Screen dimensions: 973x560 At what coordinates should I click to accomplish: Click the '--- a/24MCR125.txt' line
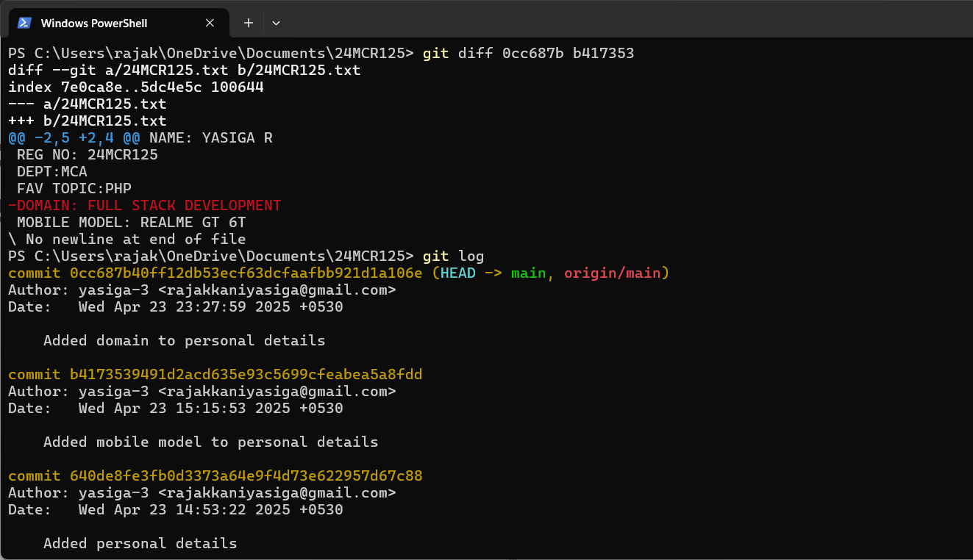(88, 104)
